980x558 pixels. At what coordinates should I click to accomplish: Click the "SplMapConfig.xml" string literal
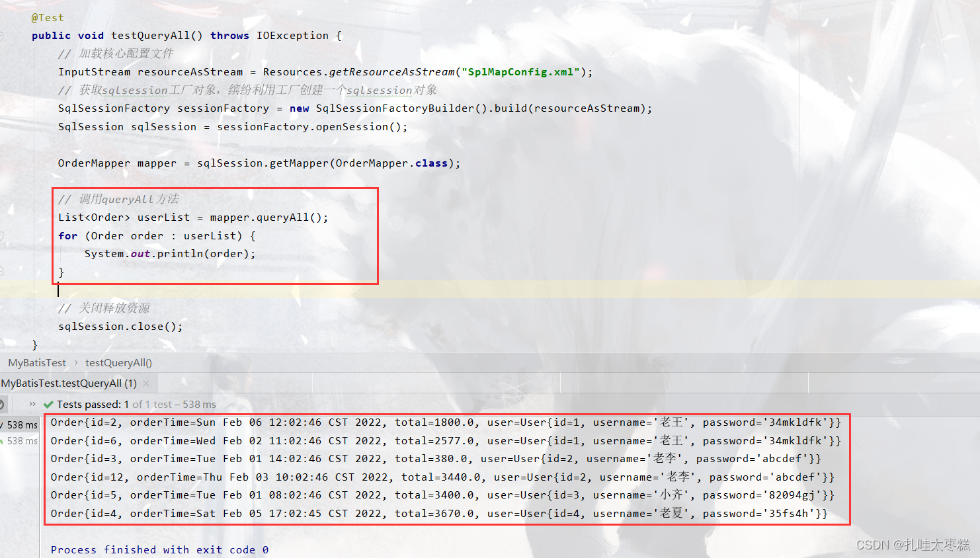click(520, 72)
